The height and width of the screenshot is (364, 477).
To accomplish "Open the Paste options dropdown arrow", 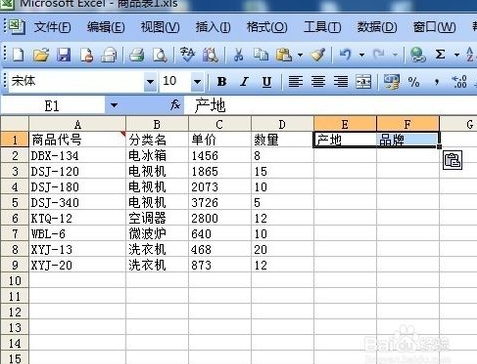I will 300,55.
